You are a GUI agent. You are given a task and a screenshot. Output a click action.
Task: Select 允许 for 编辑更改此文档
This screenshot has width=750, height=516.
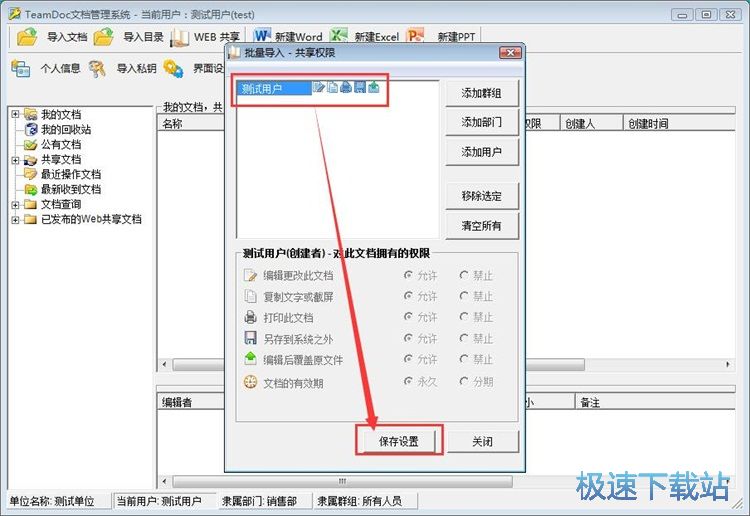point(408,275)
